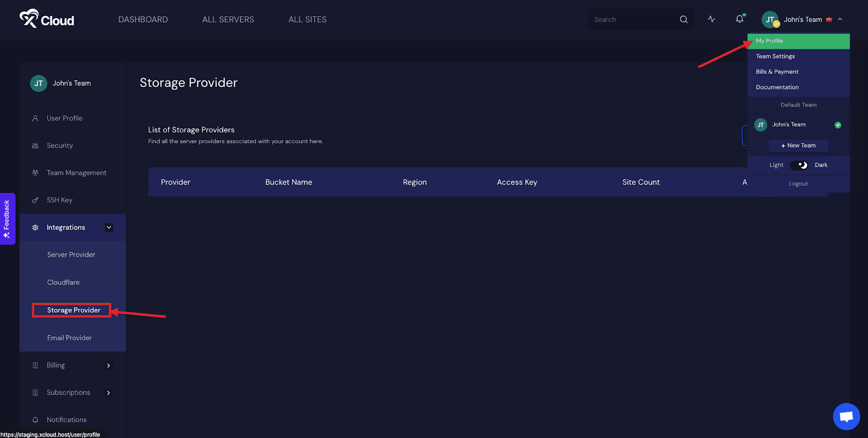
Task: Click into the Search input field
Action: coord(634,20)
